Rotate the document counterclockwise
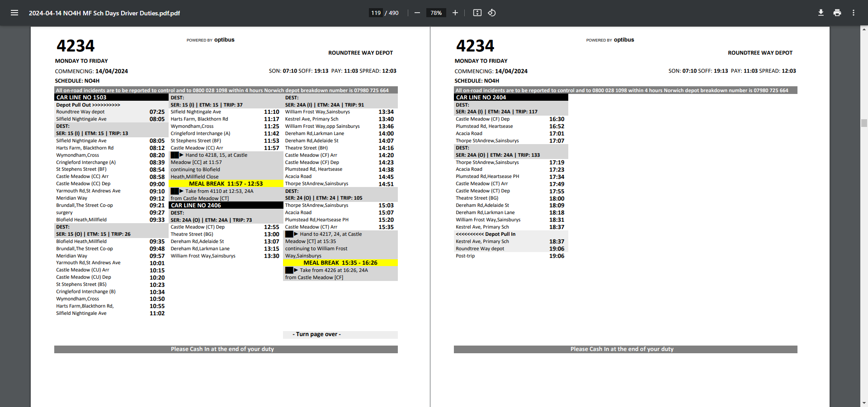Image resolution: width=868 pixels, height=407 pixels. pyautogui.click(x=492, y=13)
